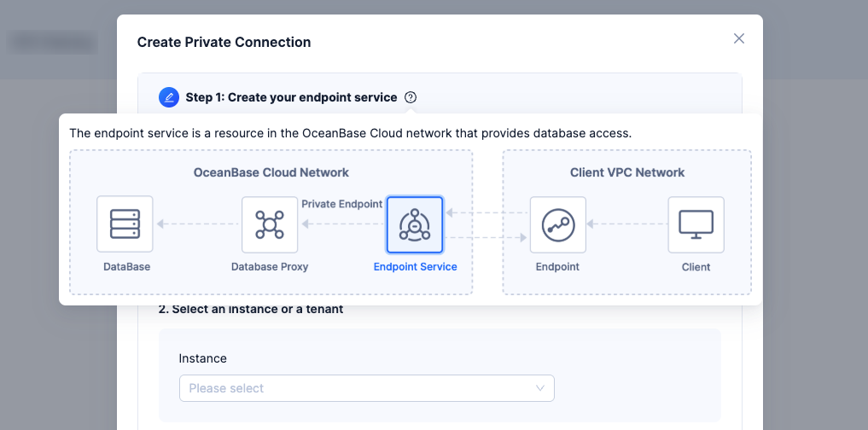The image size is (868, 430).
Task: Click the Database Proxy node icon
Action: click(270, 224)
